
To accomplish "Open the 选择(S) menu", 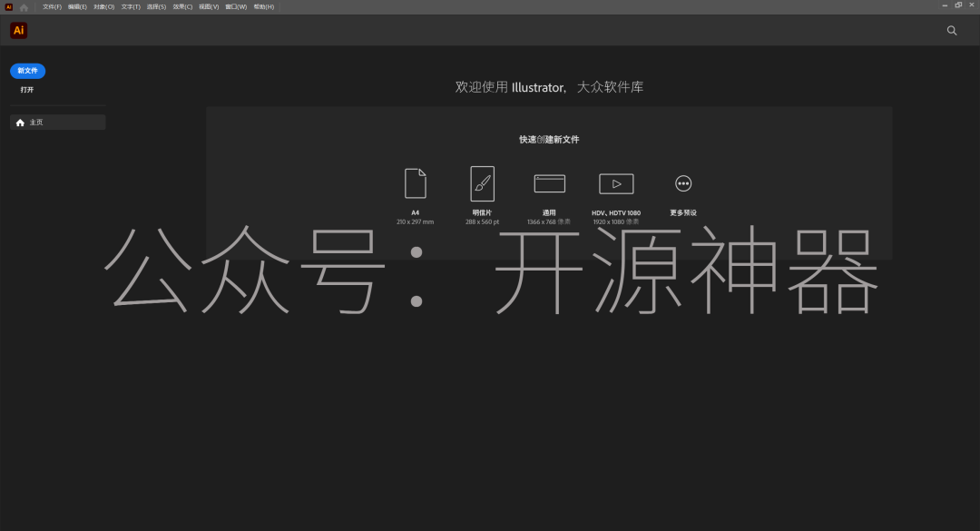I will (x=156, y=7).
